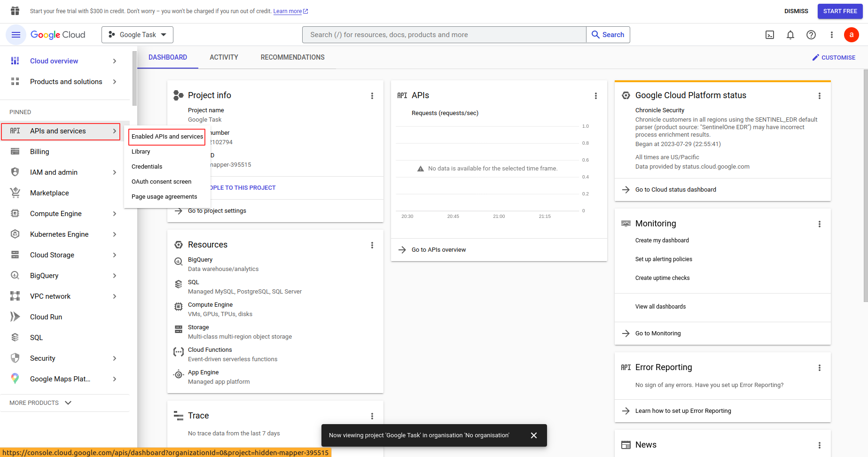Open the hamburger navigation menu
Viewport: 868px width, 457px height.
pyautogui.click(x=16, y=35)
